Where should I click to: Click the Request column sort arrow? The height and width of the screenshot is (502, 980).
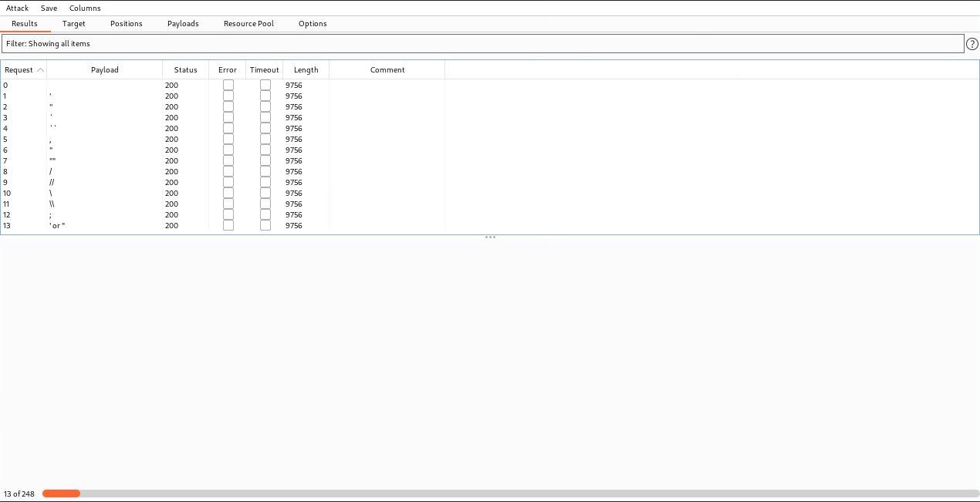click(41, 70)
